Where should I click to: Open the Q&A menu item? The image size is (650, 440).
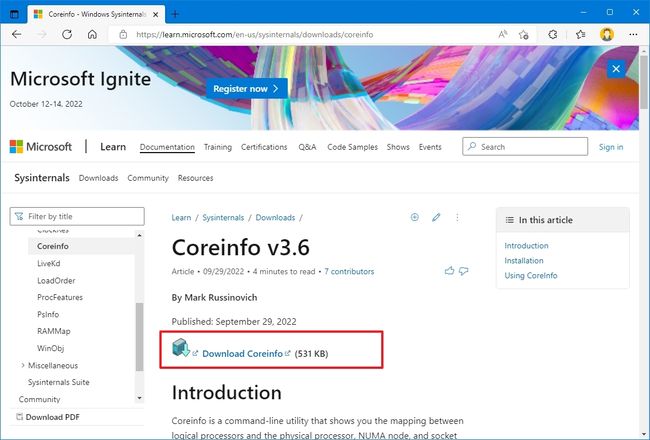tap(307, 147)
